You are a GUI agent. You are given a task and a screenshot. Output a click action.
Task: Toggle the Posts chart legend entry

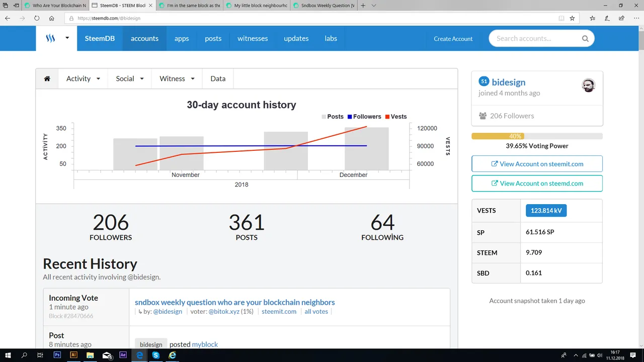pyautogui.click(x=333, y=117)
